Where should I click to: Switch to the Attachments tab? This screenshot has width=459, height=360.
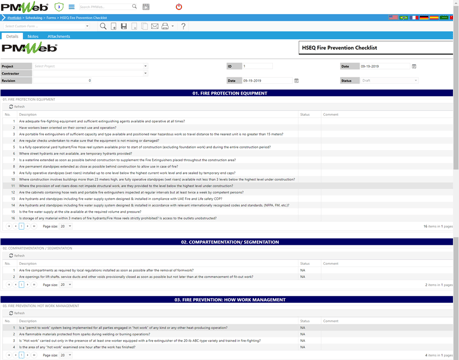(59, 36)
